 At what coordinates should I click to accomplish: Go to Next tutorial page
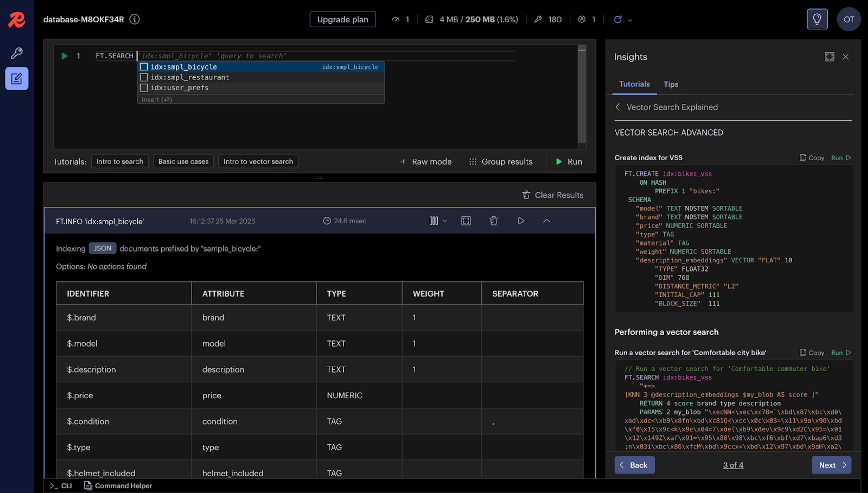tap(831, 465)
